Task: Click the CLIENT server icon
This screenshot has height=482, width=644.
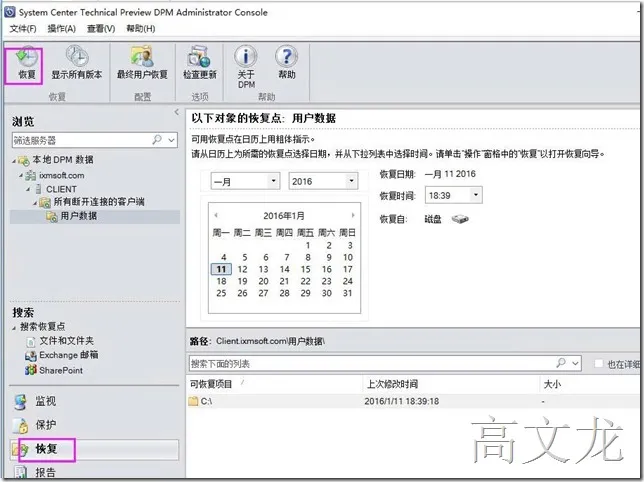Action: (x=38, y=189)
